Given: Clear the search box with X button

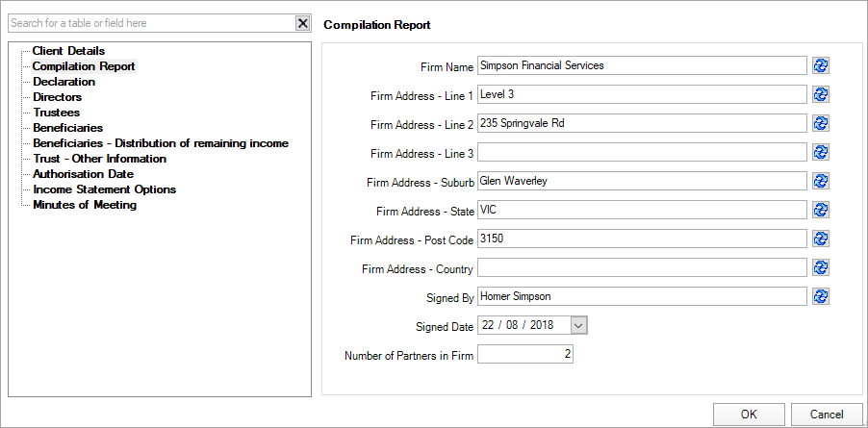Looking at the screenshot, I should coord(302,23).
